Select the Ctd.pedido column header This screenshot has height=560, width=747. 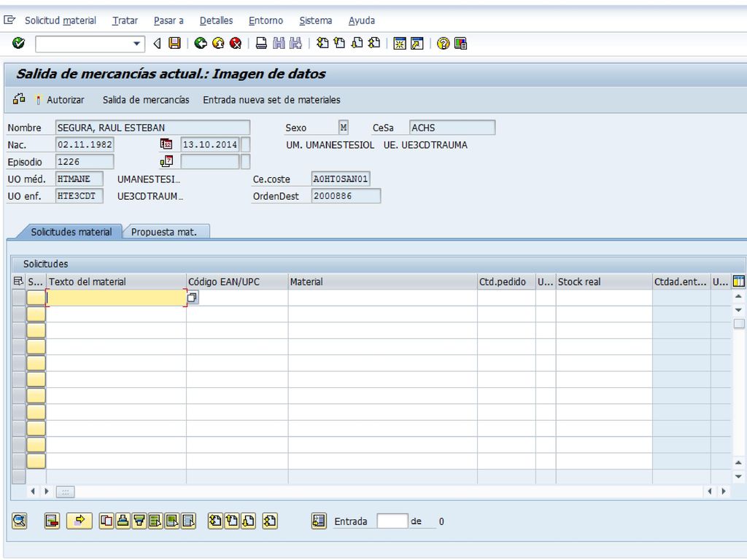click(506, 281)
